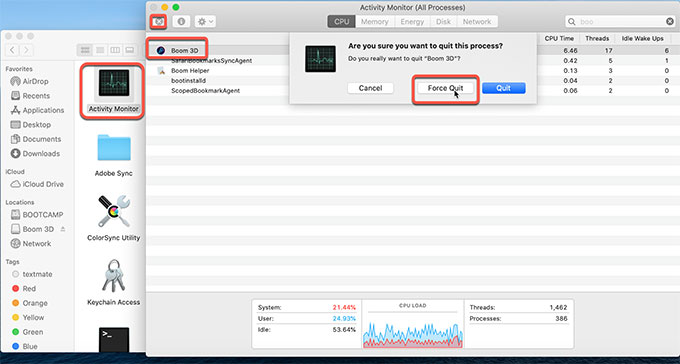Select the Yellow tag
The width and height of the screenshot is (680, 364).
pyautogui.click(x=28, y=318)
